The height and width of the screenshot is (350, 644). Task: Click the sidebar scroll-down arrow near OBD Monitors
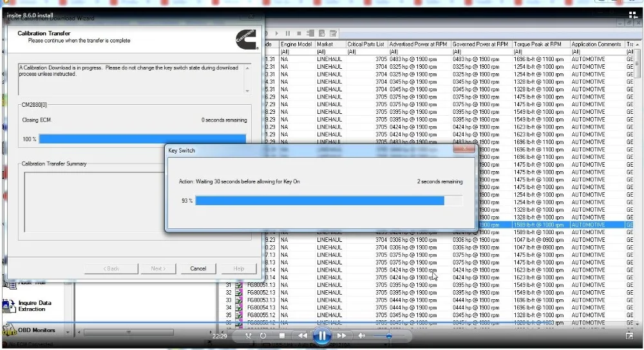68,333
